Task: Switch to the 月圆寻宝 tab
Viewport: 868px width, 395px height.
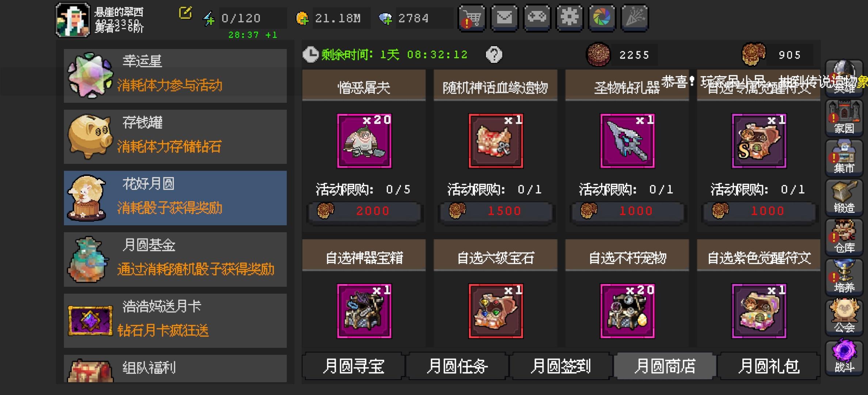Action: pos(353,366)
